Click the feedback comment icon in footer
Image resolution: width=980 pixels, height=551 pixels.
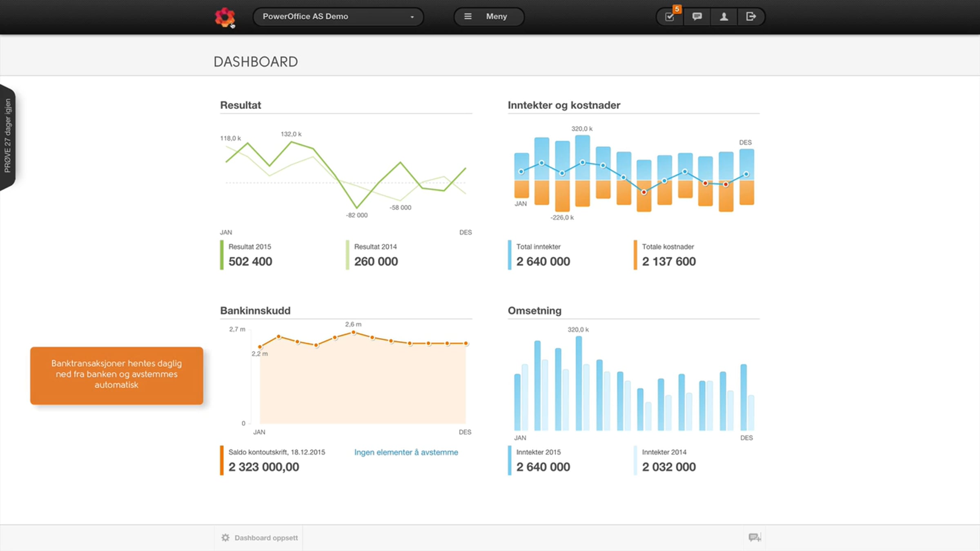click(755, 538)
